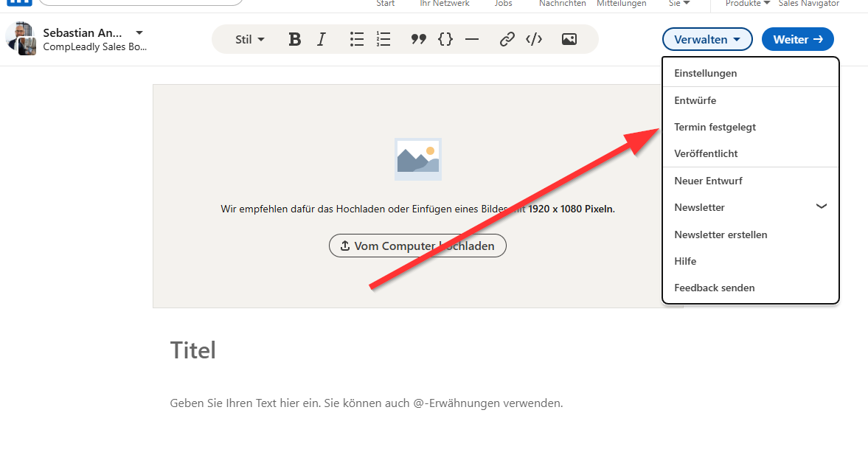Click the Weiter button

coord(797,40)
